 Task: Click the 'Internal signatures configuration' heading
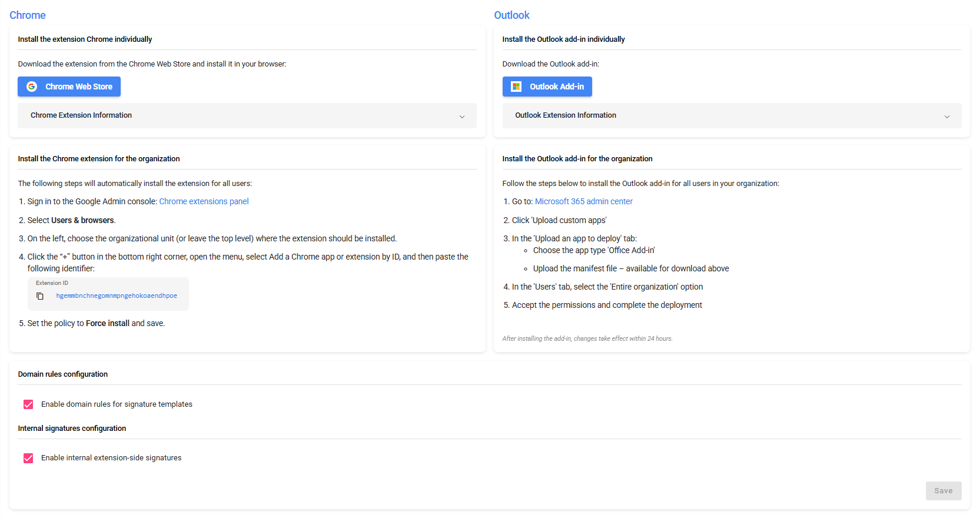72,429
